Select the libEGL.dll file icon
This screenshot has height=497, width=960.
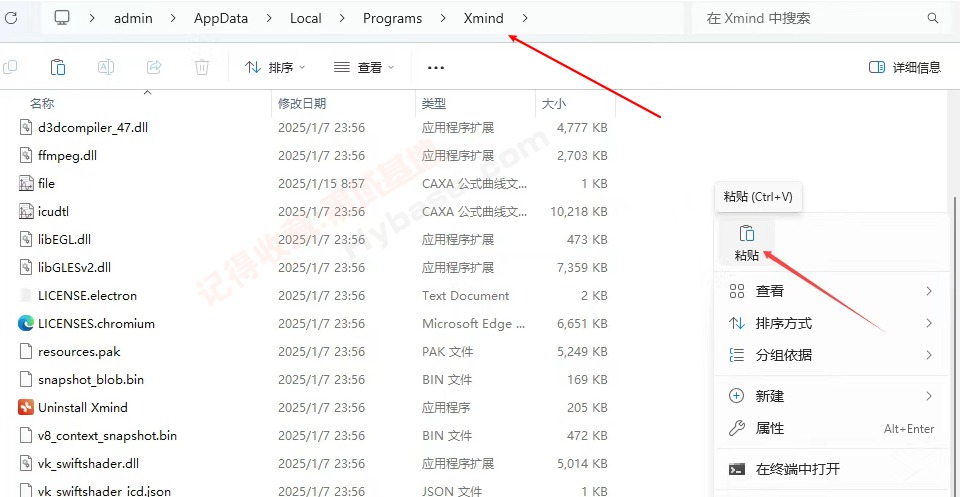pyautogui.click(x=26, y=239)
